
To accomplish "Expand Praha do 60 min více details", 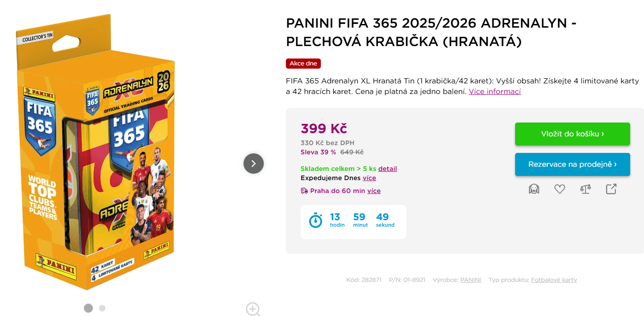I will click(x=374, y=190).
